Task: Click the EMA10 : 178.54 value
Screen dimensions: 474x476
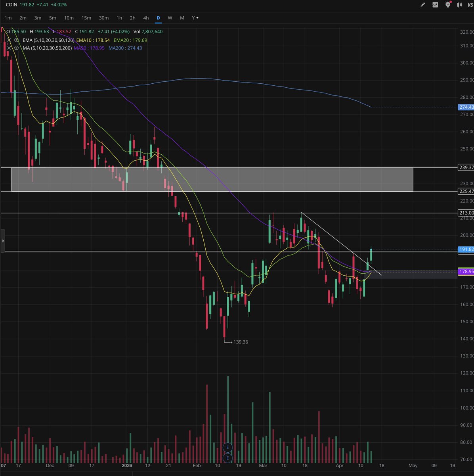Action: click(x=94, y=40)
